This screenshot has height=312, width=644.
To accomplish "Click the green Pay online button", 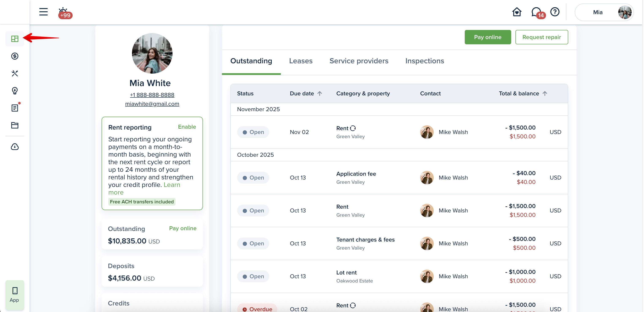I will tap(488, 37).
